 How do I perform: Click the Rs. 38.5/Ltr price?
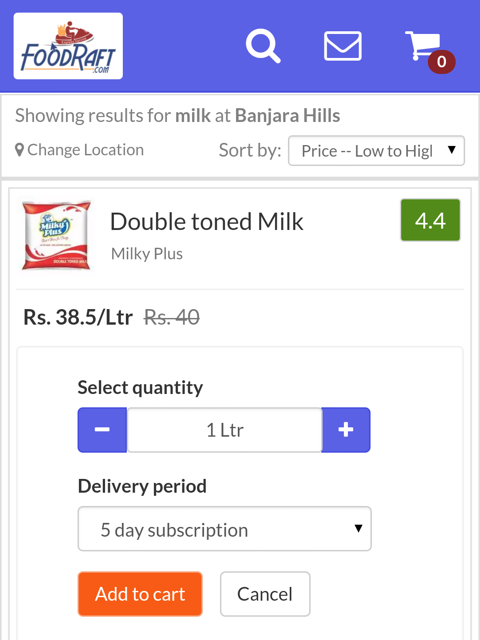pos(78,317)
